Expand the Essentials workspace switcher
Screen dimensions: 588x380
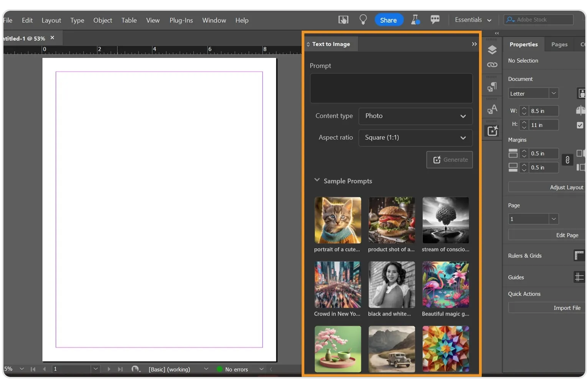[x=473, y=20]
